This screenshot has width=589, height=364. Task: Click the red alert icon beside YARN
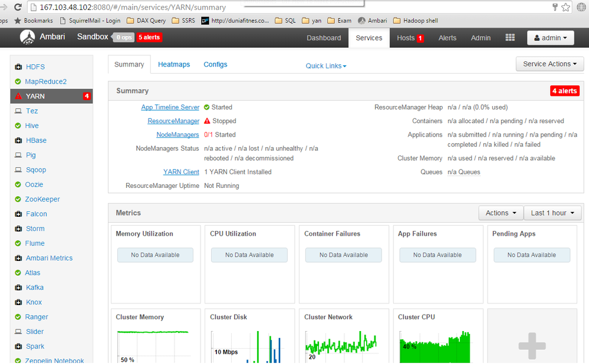18,96
